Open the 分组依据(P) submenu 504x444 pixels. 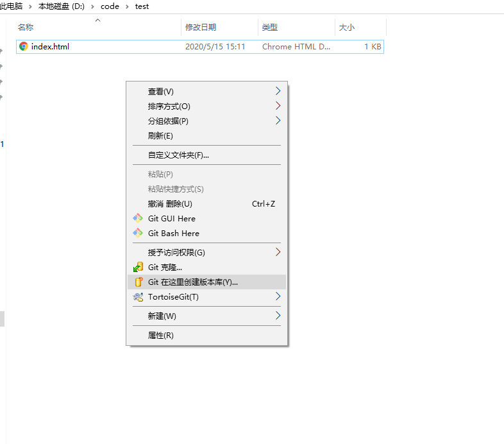click(x=206, y=121)
